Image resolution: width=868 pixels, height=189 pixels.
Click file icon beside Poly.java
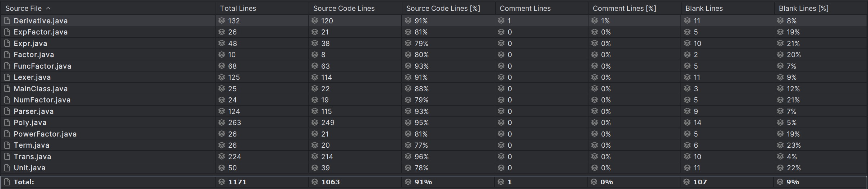pos(7,123)
